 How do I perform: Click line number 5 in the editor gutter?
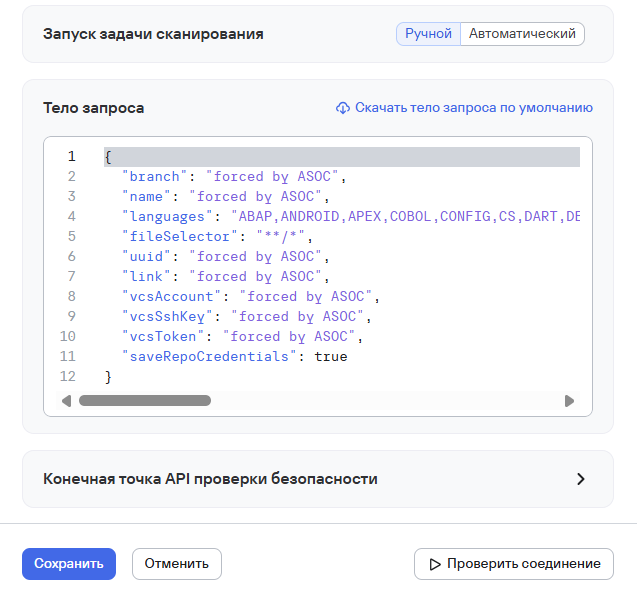pos(71,237)
